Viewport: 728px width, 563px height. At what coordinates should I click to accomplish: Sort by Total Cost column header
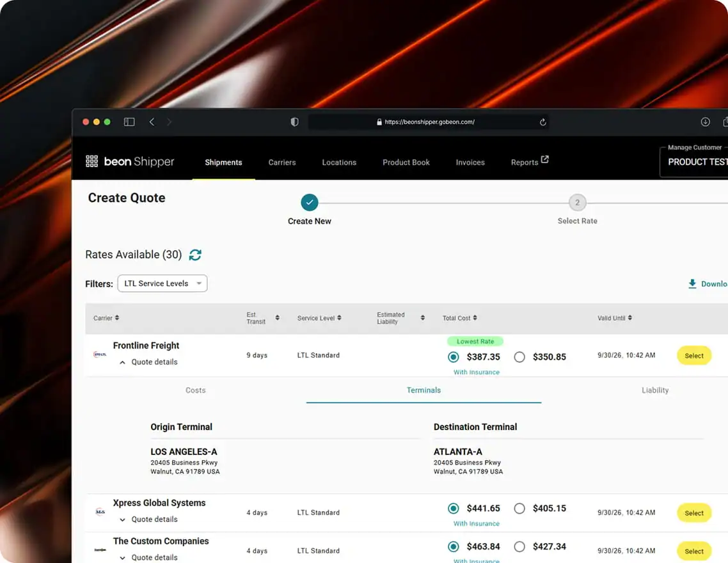460,318
